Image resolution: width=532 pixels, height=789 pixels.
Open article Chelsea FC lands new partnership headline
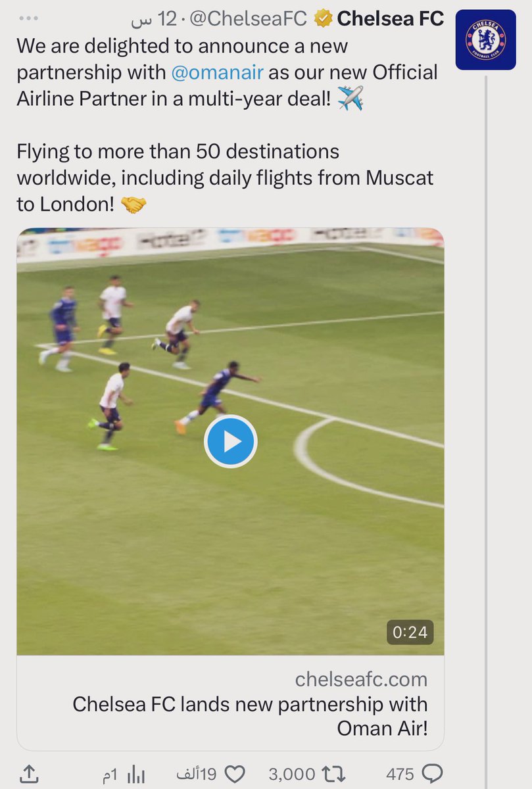click(x=250, y=716)
